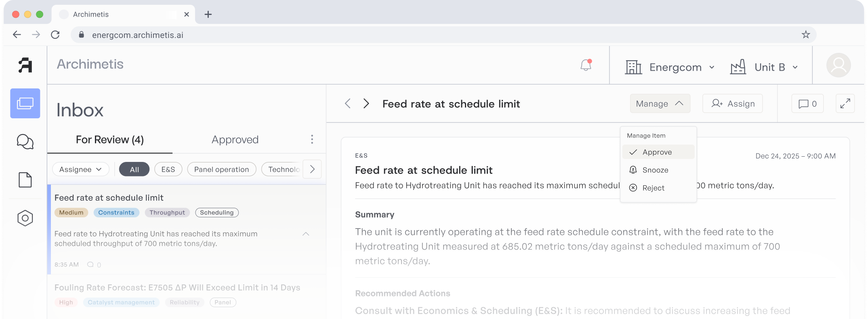Click the Throughput tag
The height and width of the screenshot is (319, 868).
(x=167, y=212)
